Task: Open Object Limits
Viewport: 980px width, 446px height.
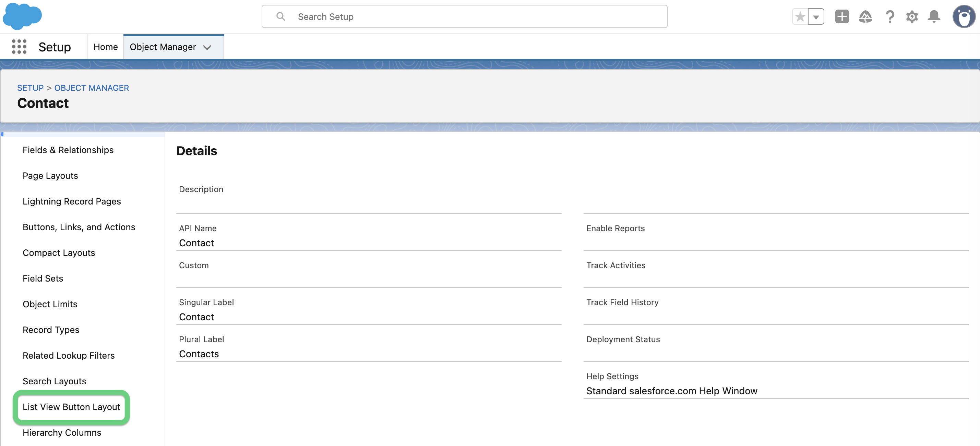Action: (x=50, y=304)
